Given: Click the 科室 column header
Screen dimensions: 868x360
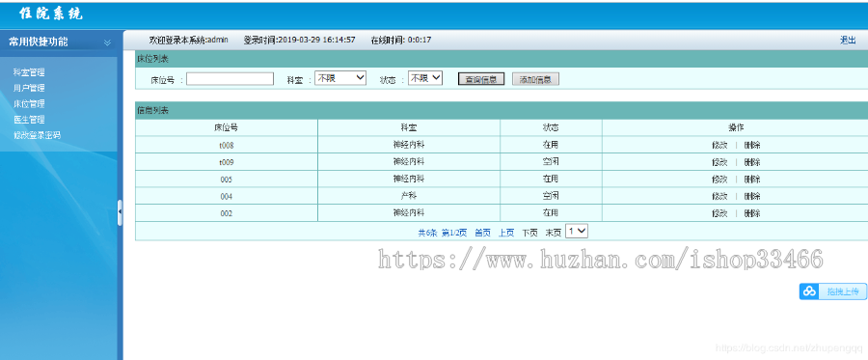Looking at the screenshot, I should tap(409, 128).
